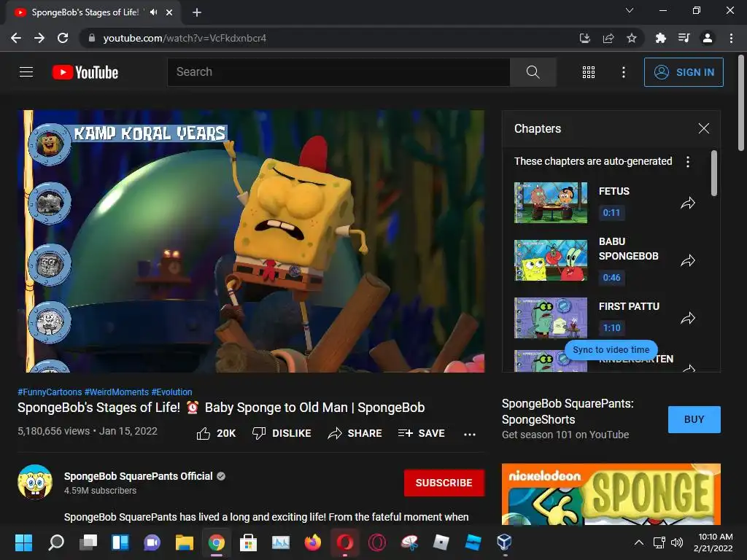
Task: Go to YouTube home via logo
Action: pyautogui.click(x=85, y=72)
